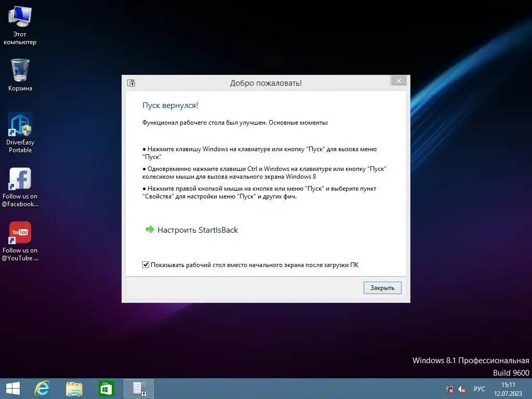Image resolution: width=532 pixels, height=399 pixels.
Task: Click the Функционал рабочего стола sentence
Action: click(235, 123)
